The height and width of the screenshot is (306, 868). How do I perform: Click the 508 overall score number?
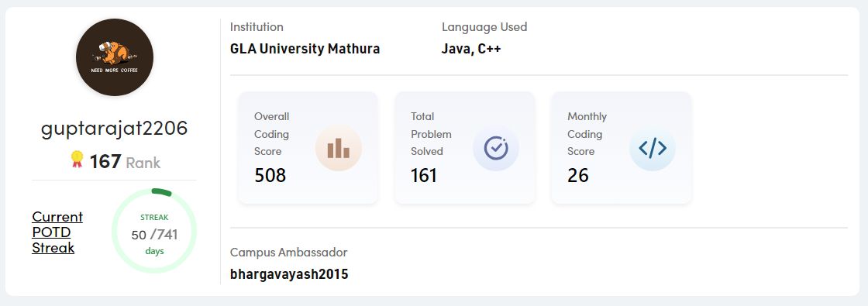(270, 175)
